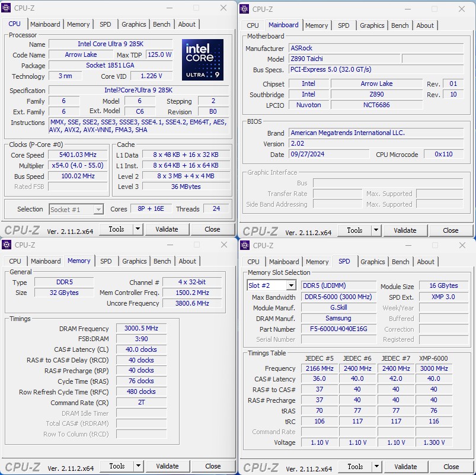Click the '480 clocks' tRFC value

pos(141,391)
